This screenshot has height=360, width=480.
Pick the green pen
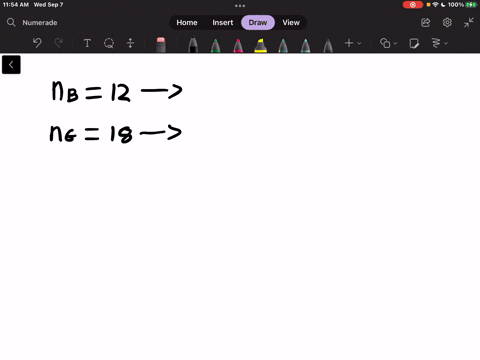click(x=216, y=45)
